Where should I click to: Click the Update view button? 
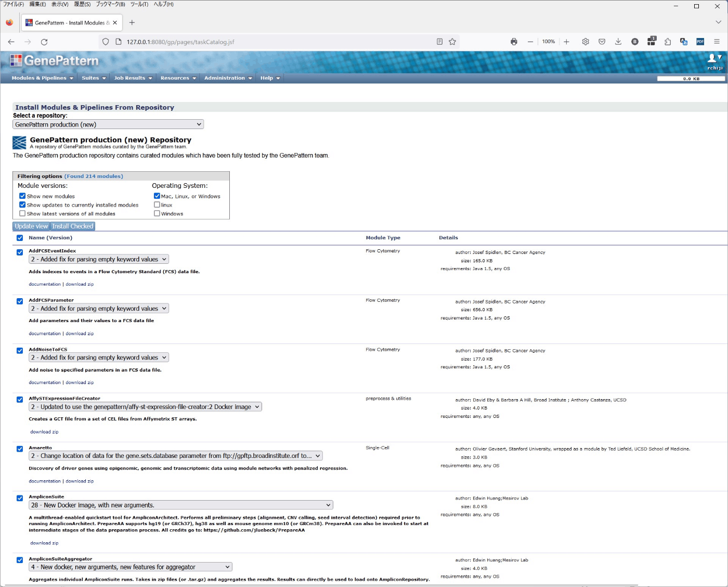(31, 226)
